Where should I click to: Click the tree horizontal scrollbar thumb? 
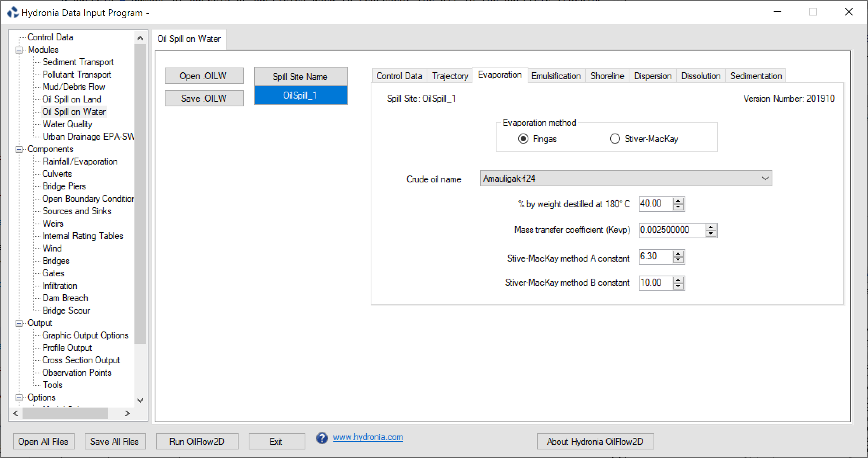pos(65,414)
